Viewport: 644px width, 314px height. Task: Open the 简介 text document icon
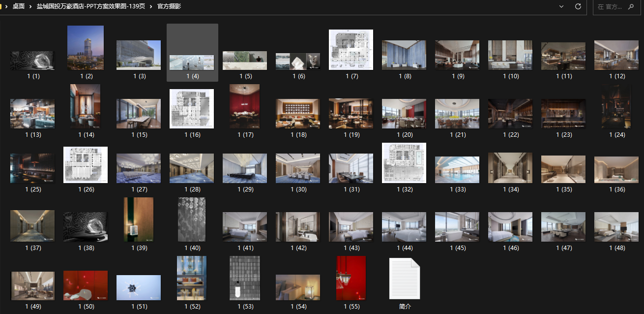point(405,279)
